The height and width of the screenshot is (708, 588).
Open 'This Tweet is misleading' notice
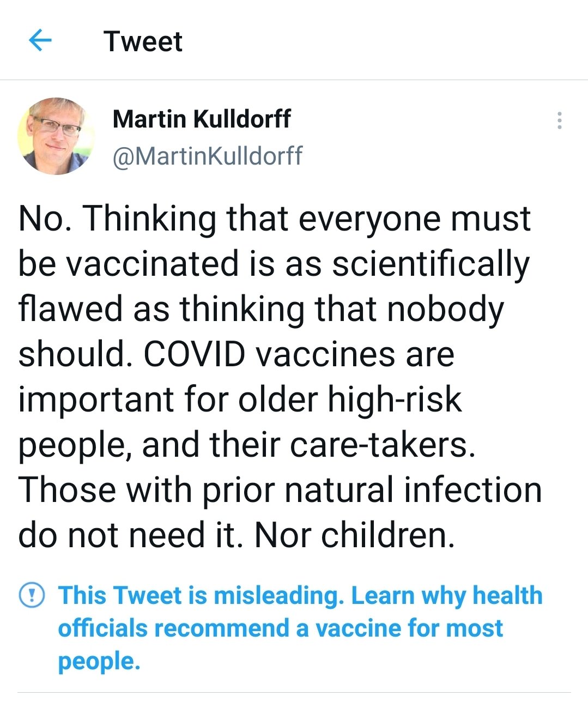pos(201,595)
